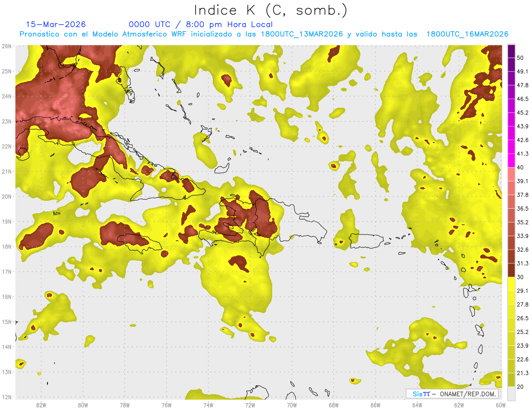Image resolution: width=532 pixels, height=411 pixels.
Task: Click the colorbar value 42.6
Action: 523,140
